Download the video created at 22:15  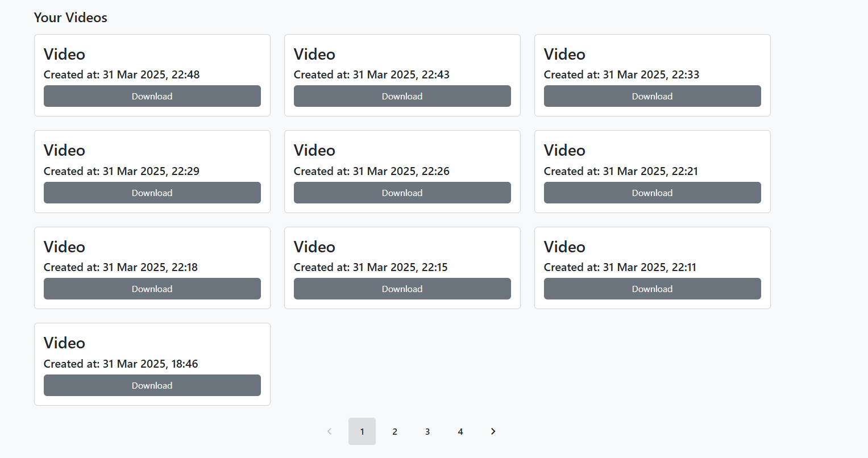point(402,289)
